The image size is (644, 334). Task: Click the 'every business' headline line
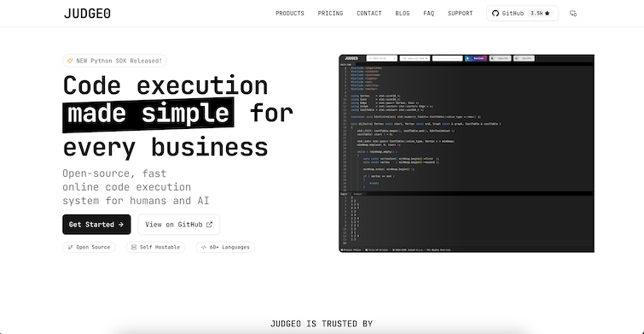[x=165, y=147]
